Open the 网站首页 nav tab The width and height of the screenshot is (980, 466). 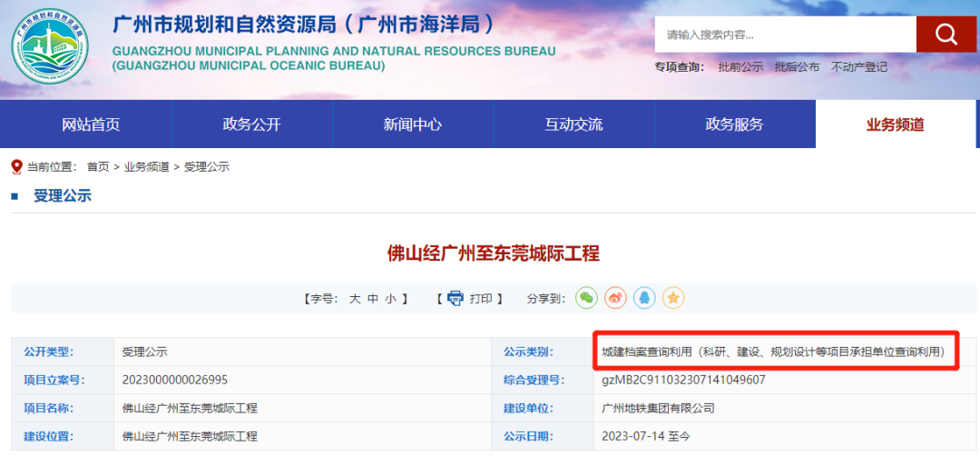pos(91,124)
